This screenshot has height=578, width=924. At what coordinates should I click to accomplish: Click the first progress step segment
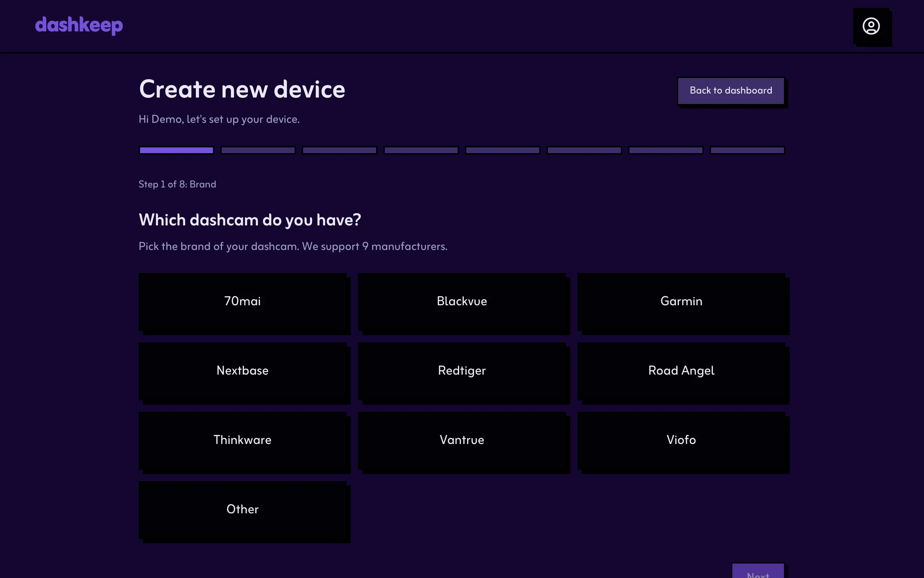point(176,150)
